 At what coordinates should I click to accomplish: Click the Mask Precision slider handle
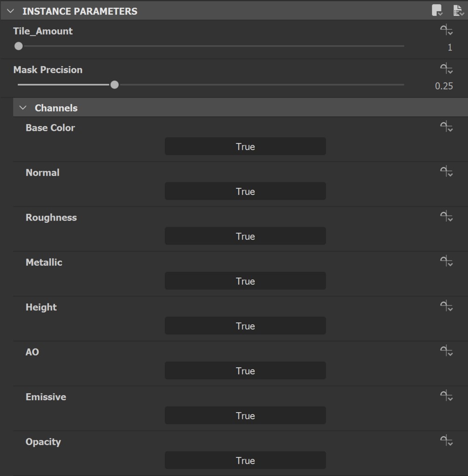click(x=115, y=85)
